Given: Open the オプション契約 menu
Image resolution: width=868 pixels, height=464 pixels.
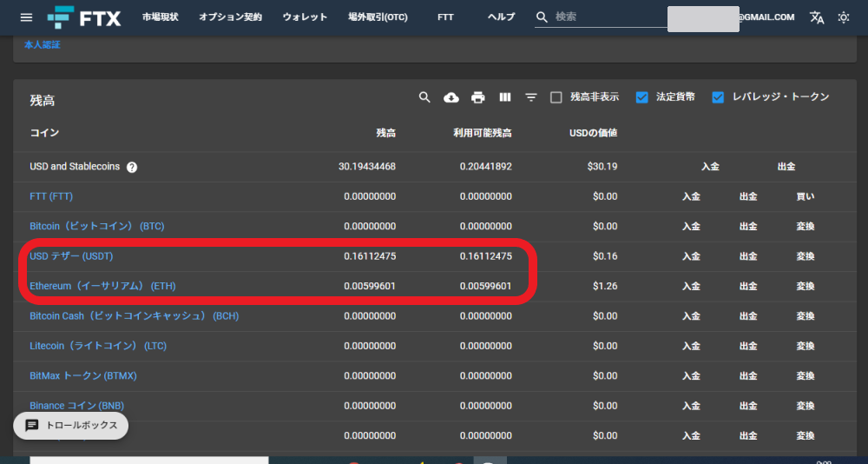Looking at the screenshot, I should (230, 17).
